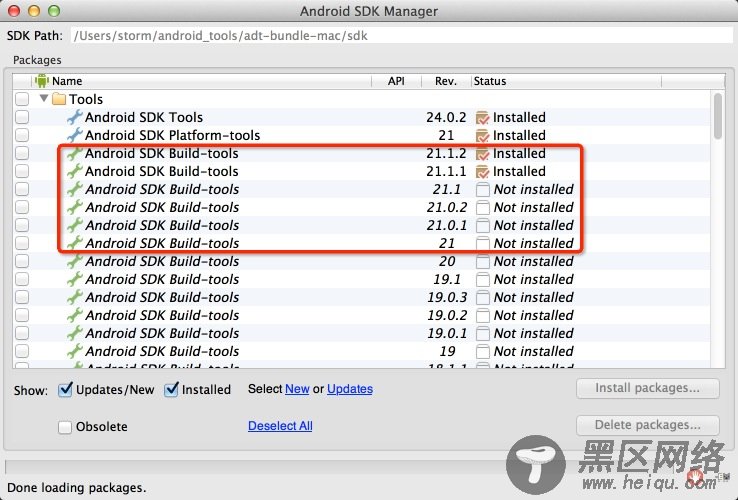Click the Tools folder icon
This screenshot has height=500, width=738.
click(59, 99)
